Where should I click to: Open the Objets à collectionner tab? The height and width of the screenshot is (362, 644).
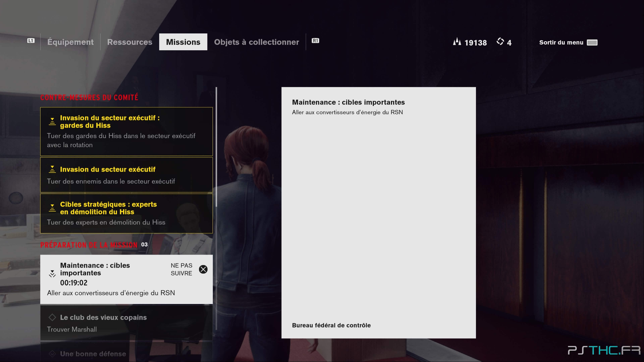256,42
